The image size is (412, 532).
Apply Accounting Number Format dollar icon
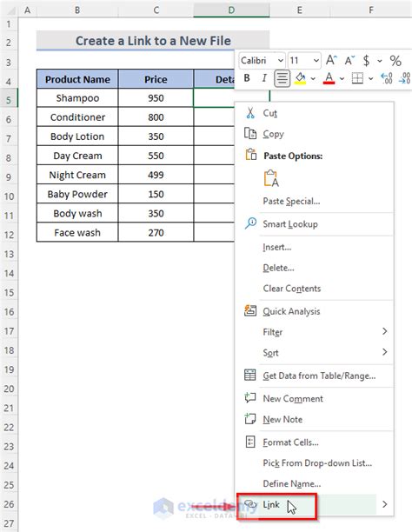(366, 61)
